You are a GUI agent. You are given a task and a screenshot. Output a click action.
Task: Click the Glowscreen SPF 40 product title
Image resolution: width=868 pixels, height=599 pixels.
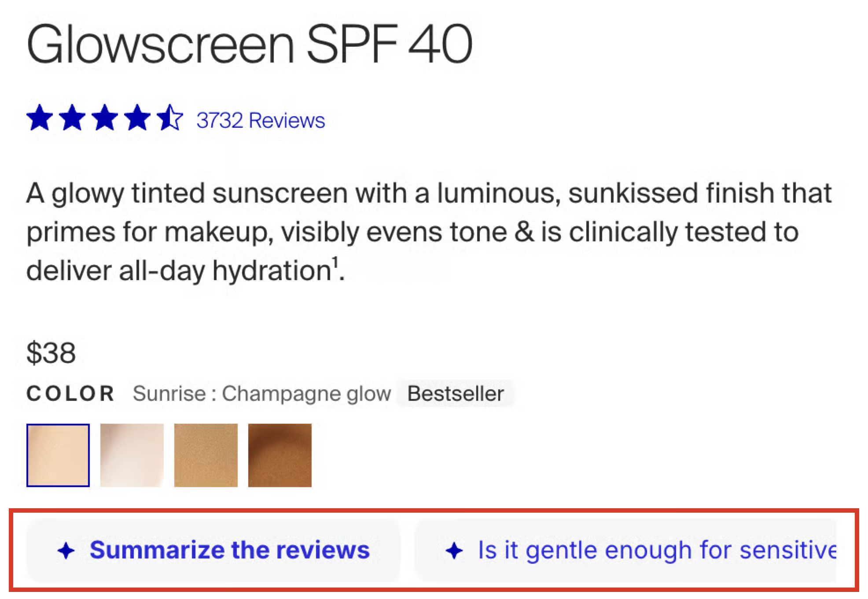pos(249,44)
